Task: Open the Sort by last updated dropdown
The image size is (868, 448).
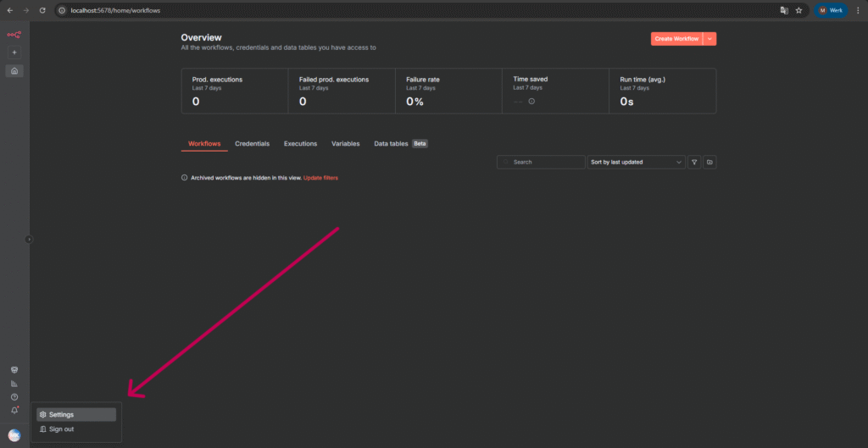Action: [x=636, y=162]
